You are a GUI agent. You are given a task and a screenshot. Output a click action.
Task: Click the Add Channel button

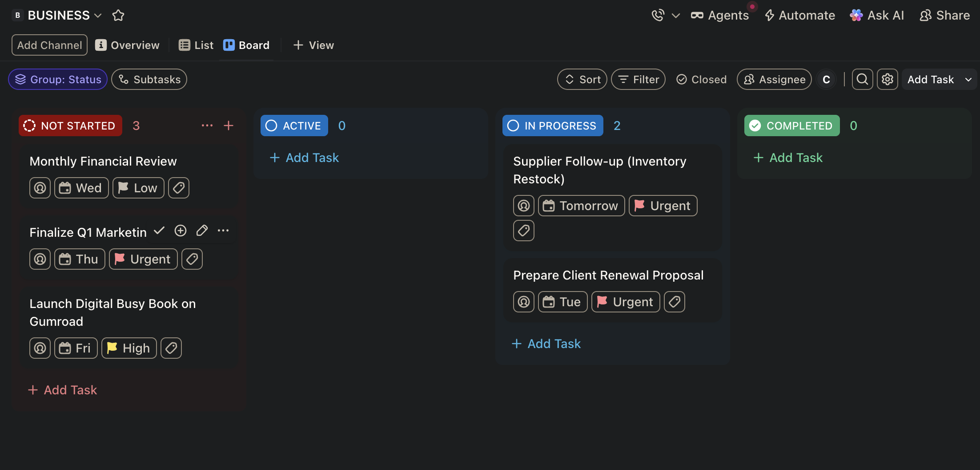(49, 45)
